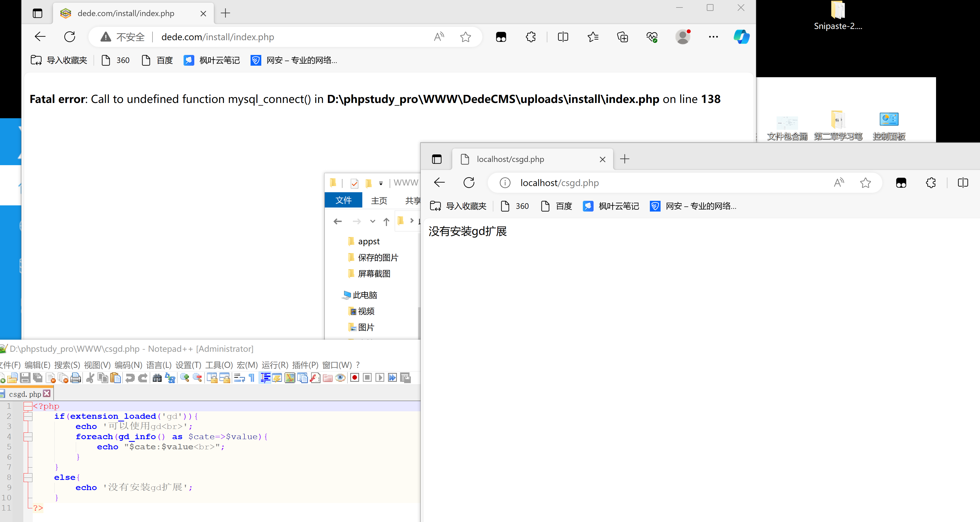Toggle vertical tabs button in dede.com window
This screenshot has width=980, height=522.
click(37, 13)
